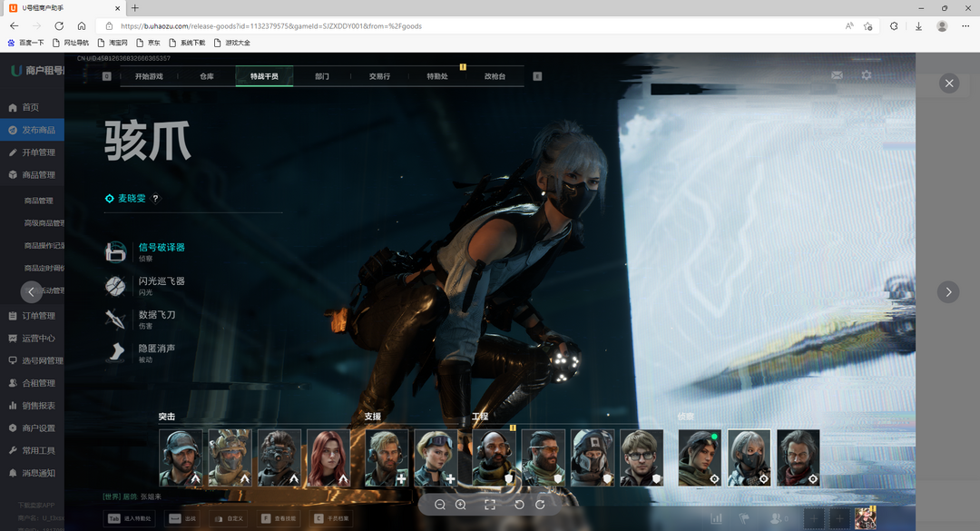This screenshot has width=980, height=531.
Task: Open 商户设置 sidebar entry
Action: 32,428
